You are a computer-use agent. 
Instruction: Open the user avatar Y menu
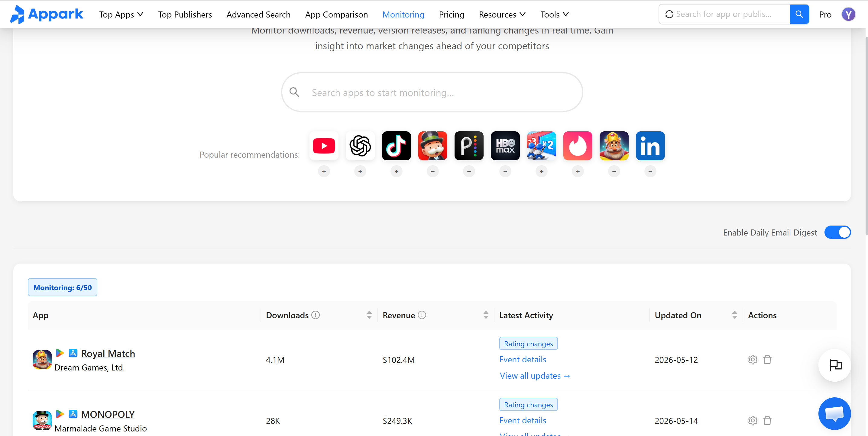click(848, 14)
